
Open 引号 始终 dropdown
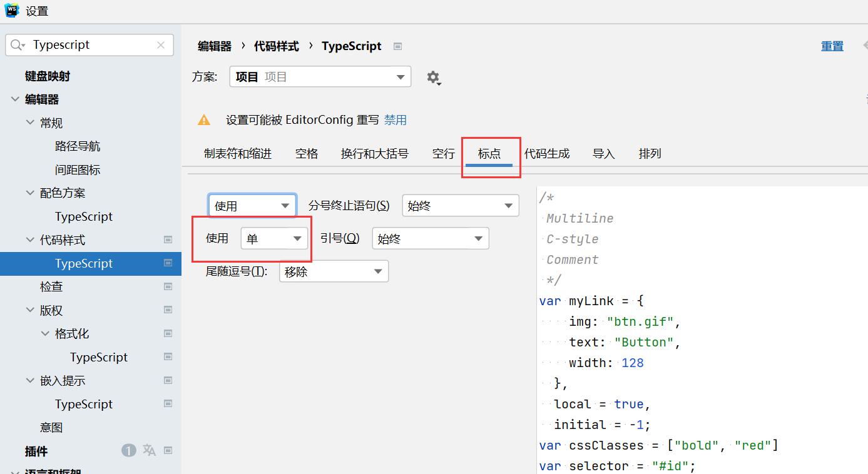point(431,239)
